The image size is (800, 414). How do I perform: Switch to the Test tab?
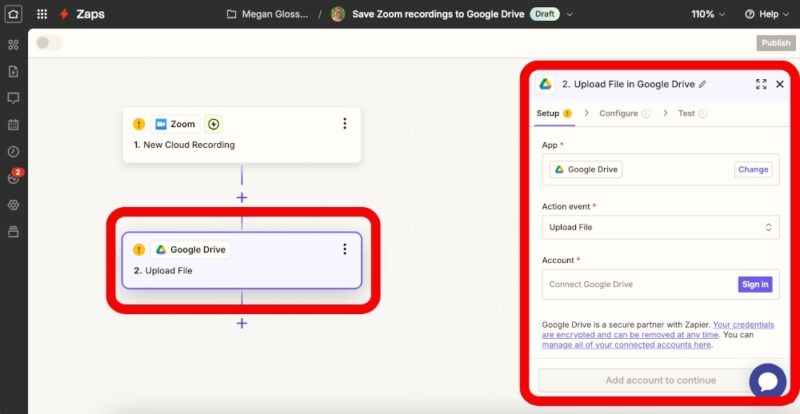click(692, 113)
